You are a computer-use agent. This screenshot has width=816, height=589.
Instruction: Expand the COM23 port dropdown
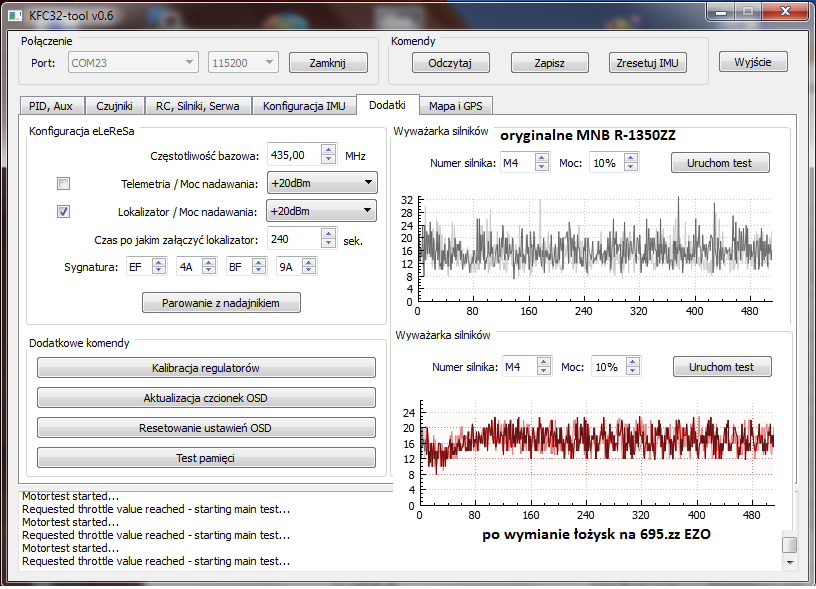[133, 63]
